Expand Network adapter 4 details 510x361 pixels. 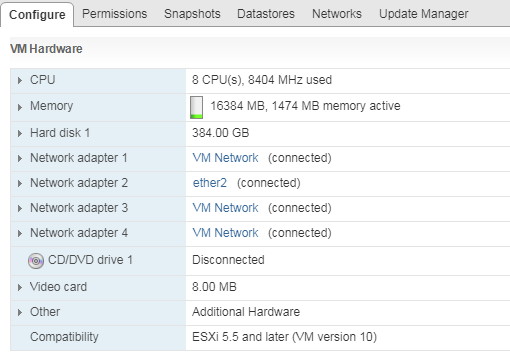(20, 234)
